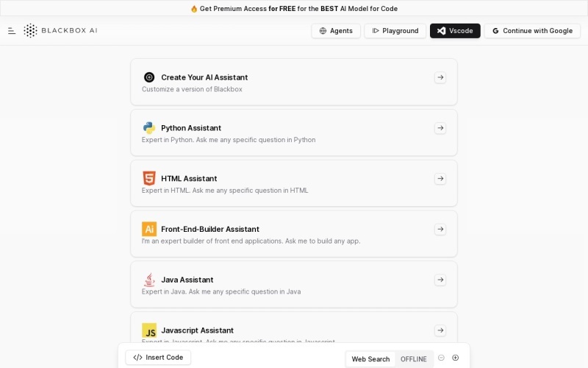The width and height of the screenshot is (588, 368).
Task: Click the code brackets icon in Insert Code
Action: tap(137, 358)
